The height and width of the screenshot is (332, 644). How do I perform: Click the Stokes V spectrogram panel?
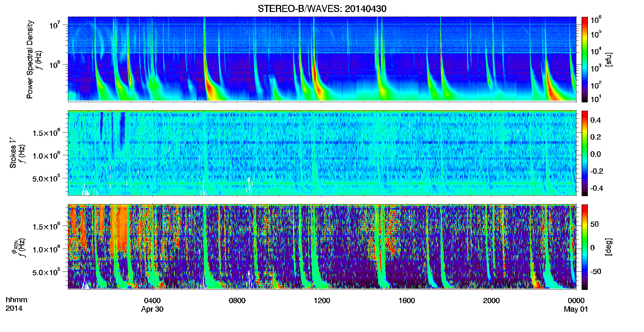point(322,153)
